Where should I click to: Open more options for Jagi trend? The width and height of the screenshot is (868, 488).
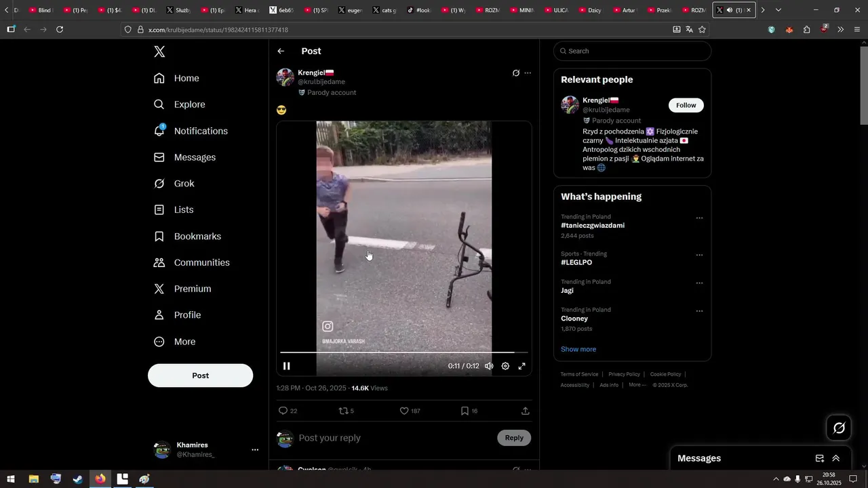(699, 283)
